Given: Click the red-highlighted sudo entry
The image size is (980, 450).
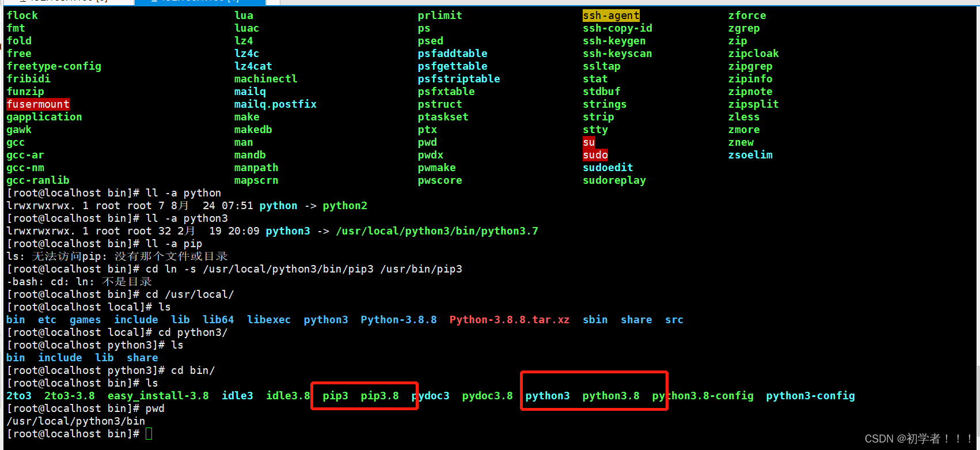Looking at the screenshot, I should point(595,155).
